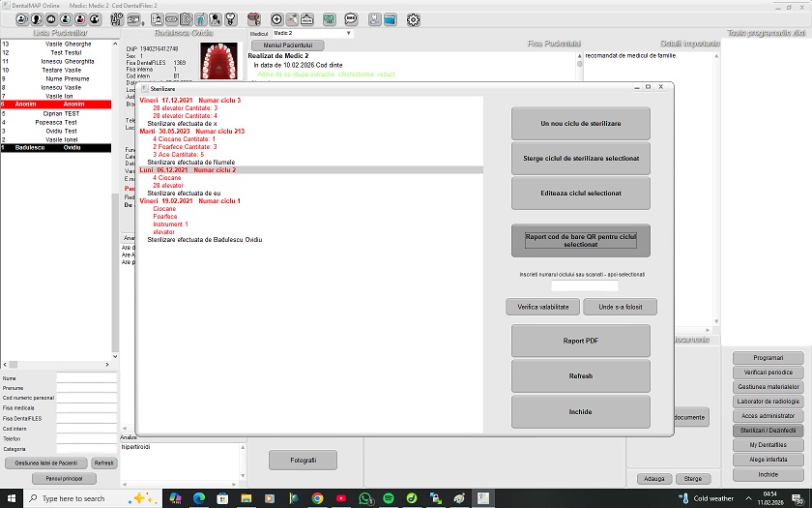Select cycle entry Vineri 17.12.2021
The height and width of the screenshot is (508, 812).
pyautogui.click(x=190, y=101)
